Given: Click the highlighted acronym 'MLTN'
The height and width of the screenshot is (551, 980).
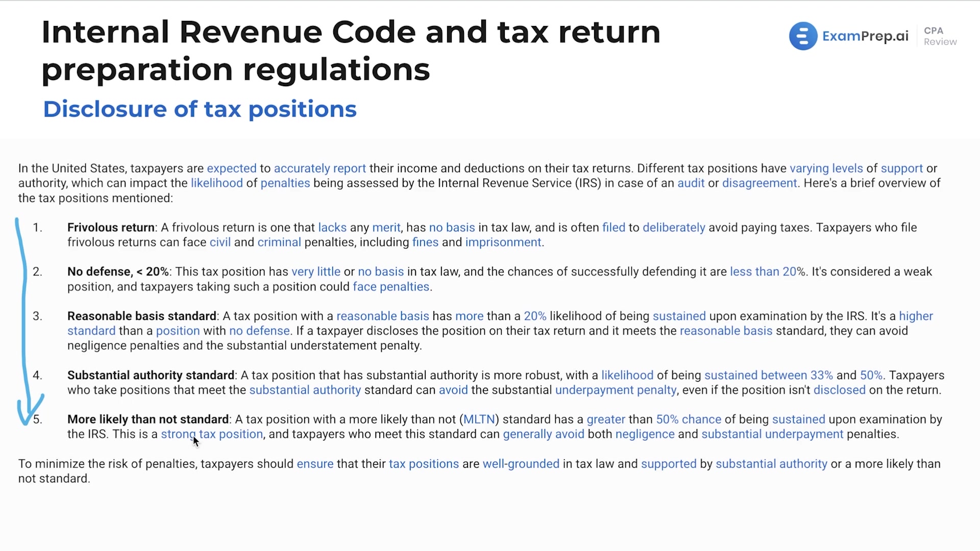Looking at the screenshot, I should (479, 419).
